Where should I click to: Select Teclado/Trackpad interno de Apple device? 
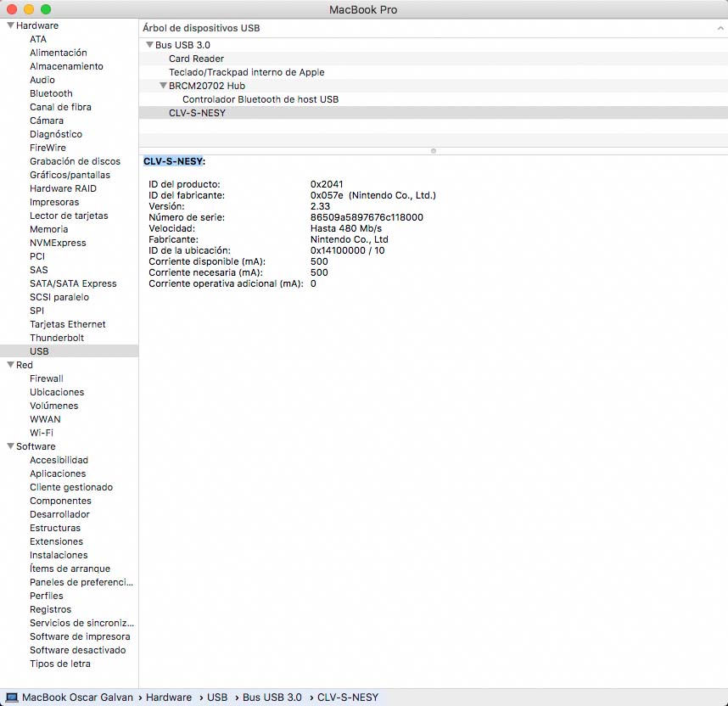click(x=246, y=72)
